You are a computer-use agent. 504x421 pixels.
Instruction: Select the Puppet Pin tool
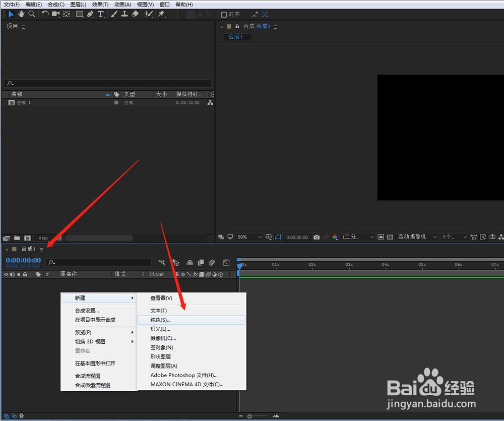click(161, 14)
